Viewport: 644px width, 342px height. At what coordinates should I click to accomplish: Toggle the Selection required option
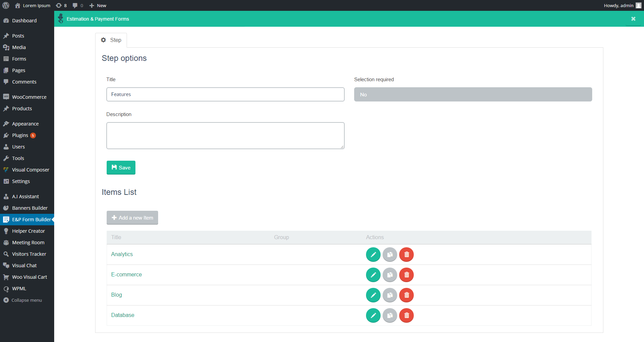coord(473,94)
